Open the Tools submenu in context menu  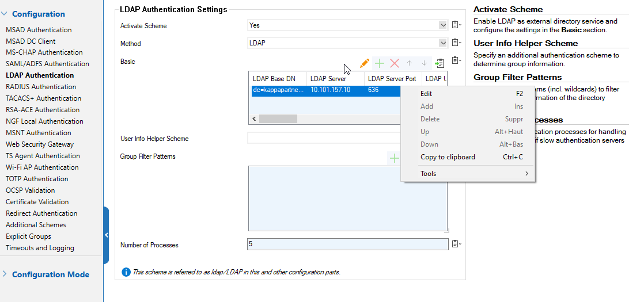428,174
